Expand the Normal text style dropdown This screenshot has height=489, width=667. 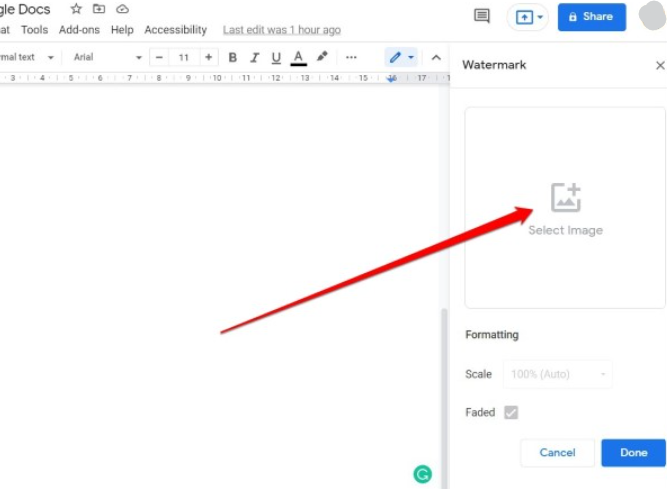coord(26,57)
